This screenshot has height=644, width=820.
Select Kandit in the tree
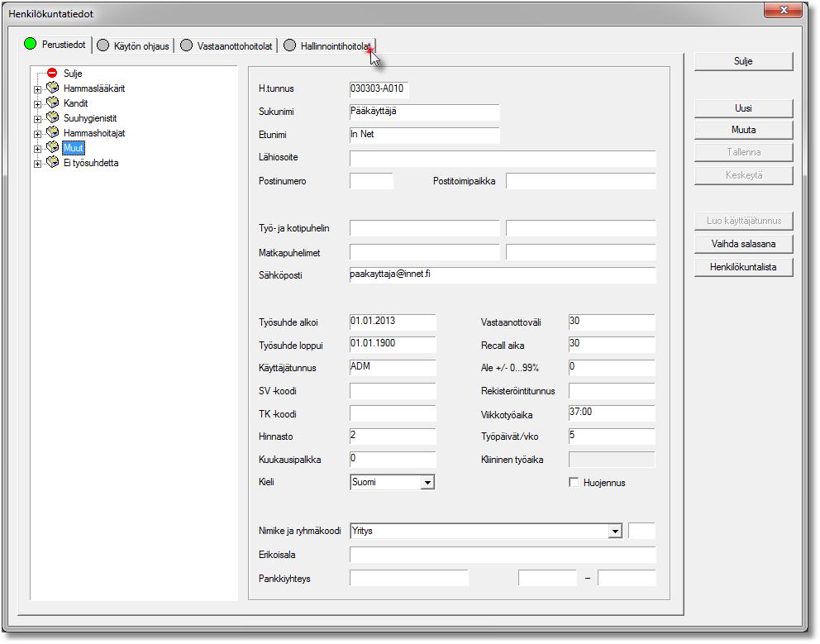click(76, 103)
